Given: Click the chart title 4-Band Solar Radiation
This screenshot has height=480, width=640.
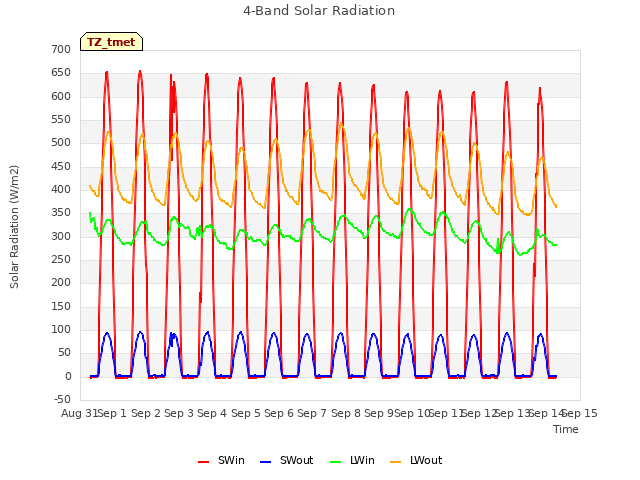Looking at the screenshot, I should 319,11.
